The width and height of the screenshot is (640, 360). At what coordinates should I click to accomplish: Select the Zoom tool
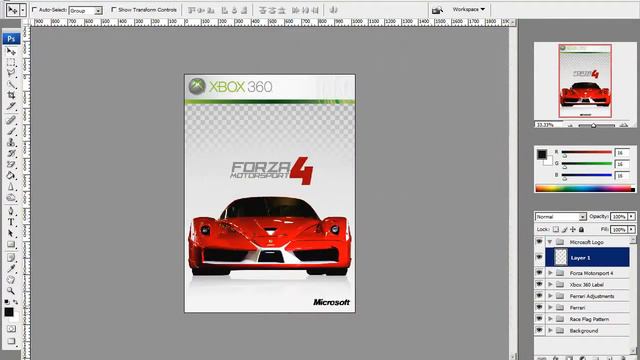[11, 291]
